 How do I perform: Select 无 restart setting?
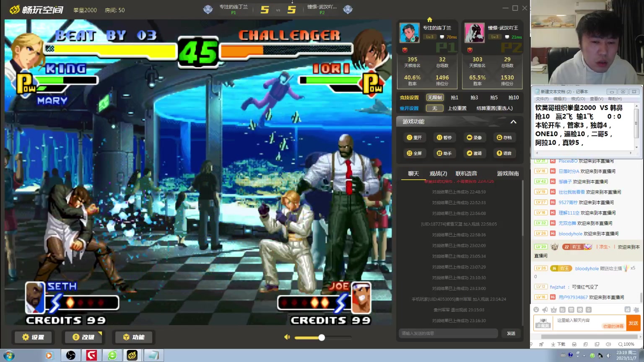[x=435, y=108]
